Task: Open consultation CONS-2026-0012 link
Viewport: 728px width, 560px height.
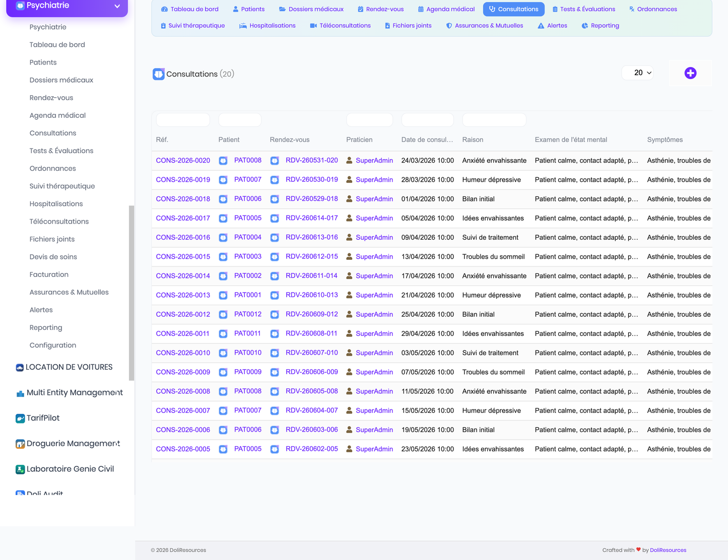Action: tap(183, 314)
